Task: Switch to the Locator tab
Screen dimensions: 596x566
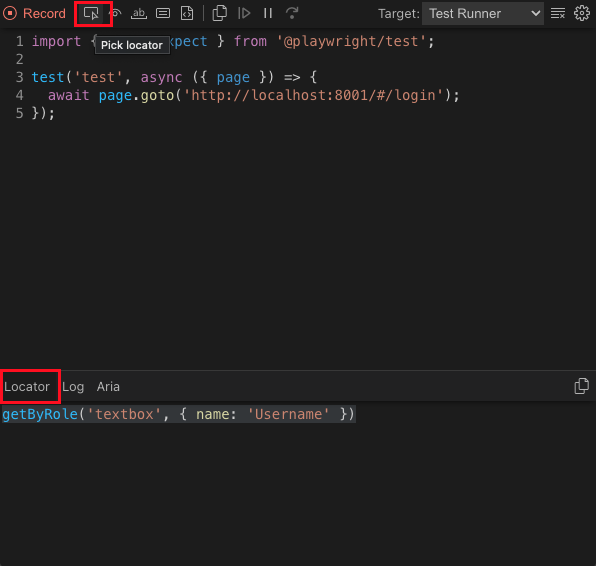Action: 27,387
